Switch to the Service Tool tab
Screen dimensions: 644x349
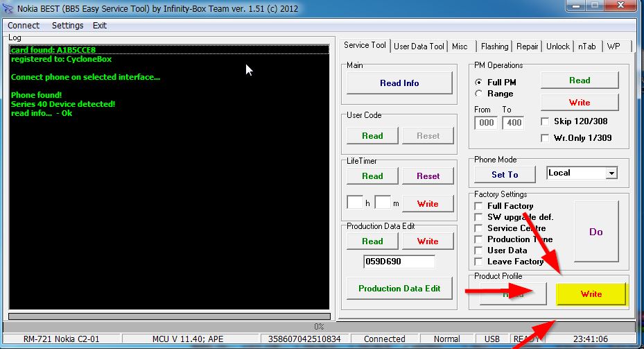[365, 45]
